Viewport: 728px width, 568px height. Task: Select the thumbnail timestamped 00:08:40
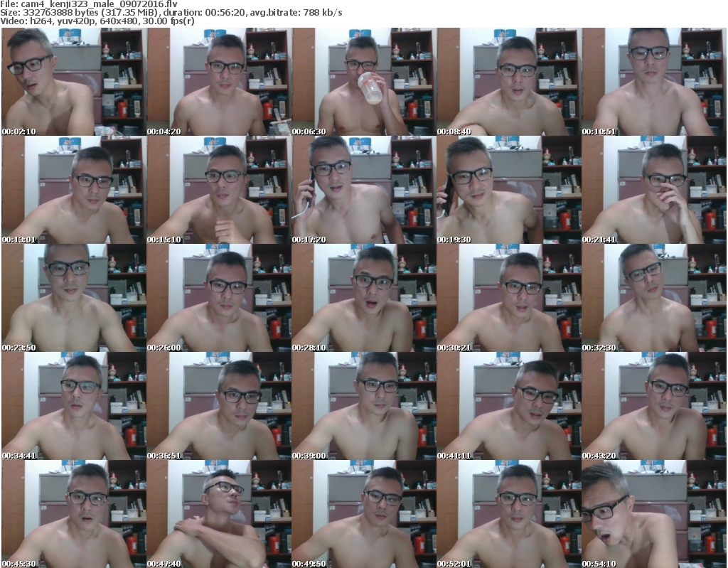tap(509, 82)
